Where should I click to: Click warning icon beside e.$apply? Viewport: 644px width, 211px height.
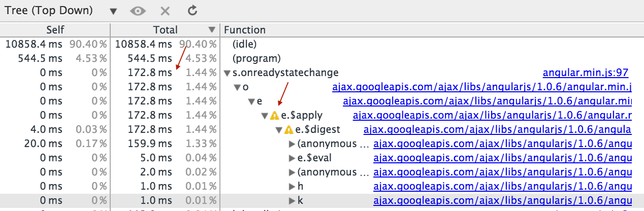275,116
